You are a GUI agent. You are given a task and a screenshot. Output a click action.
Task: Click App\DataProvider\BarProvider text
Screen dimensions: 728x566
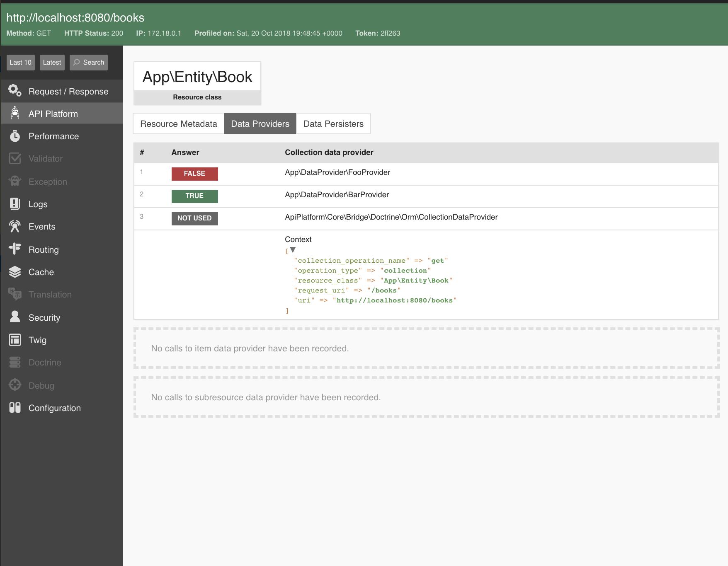(x=337, y=195)
